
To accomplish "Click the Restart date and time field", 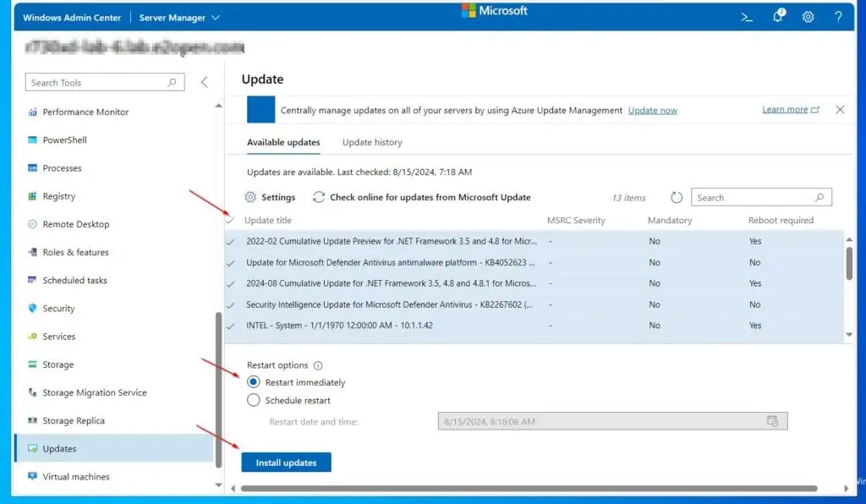I will (612, 421).
